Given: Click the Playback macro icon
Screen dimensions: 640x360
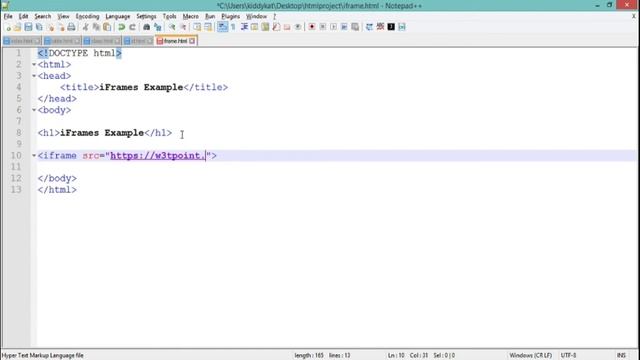Looking at the screenshot, I should tap(333, 27).
